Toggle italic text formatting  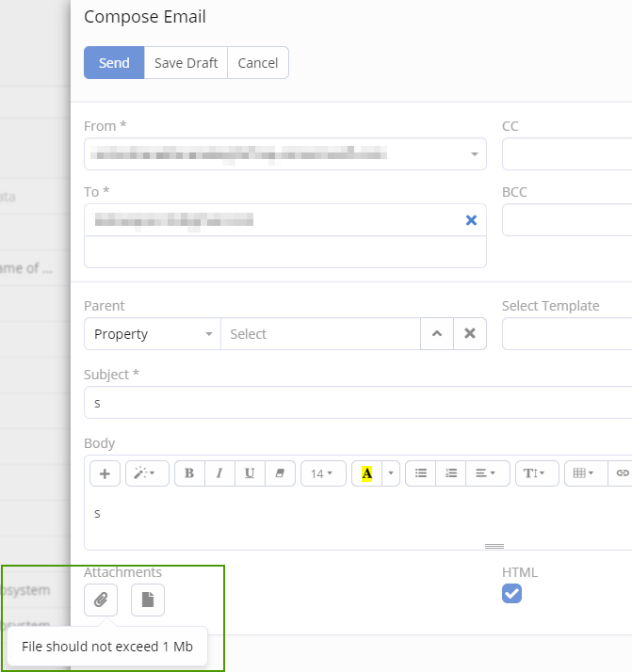click(x=219, y=473)
